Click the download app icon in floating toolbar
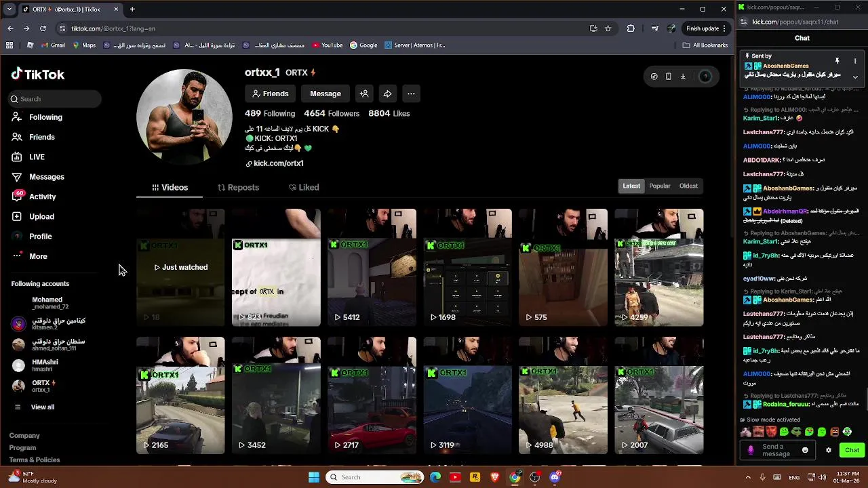868x488 pixels. tap(683, 77)
